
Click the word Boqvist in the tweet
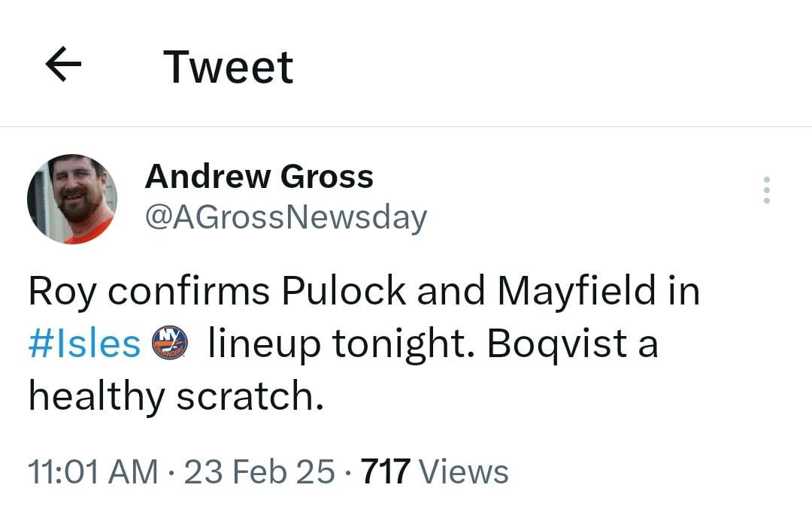pos(556,344)
